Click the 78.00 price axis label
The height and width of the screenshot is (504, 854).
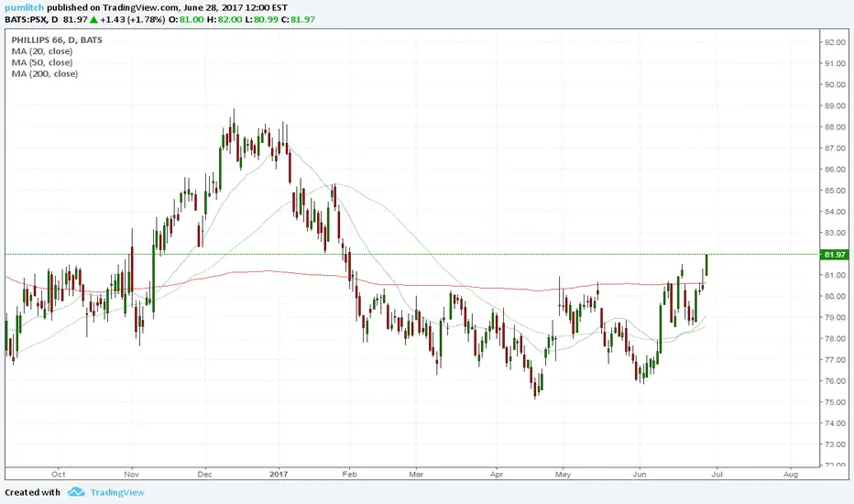coord(835,338)
